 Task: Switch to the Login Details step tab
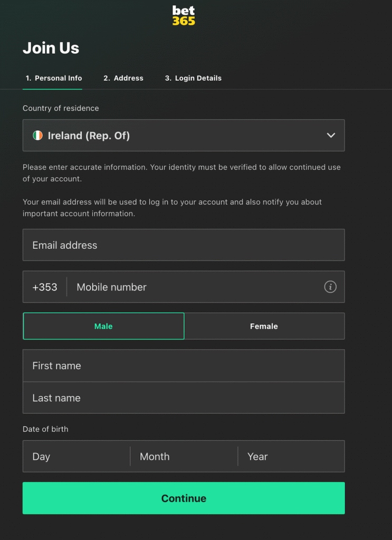[193, 78]
